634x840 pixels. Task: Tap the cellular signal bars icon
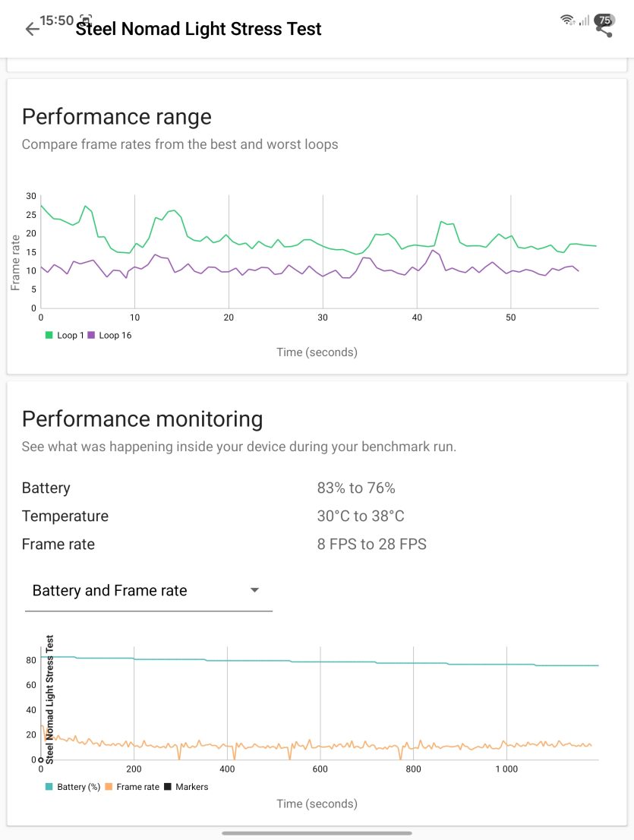[x=584, y=21]
